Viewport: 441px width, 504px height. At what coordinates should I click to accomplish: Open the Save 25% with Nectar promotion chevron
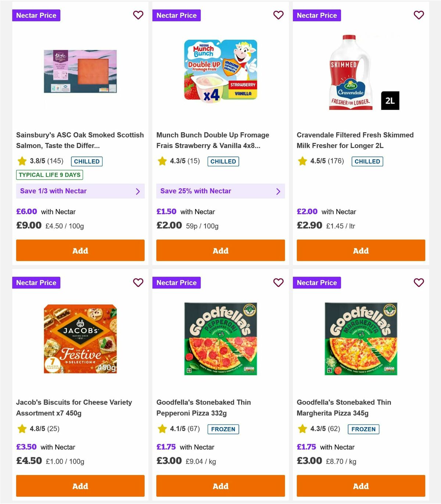(277, 191)
